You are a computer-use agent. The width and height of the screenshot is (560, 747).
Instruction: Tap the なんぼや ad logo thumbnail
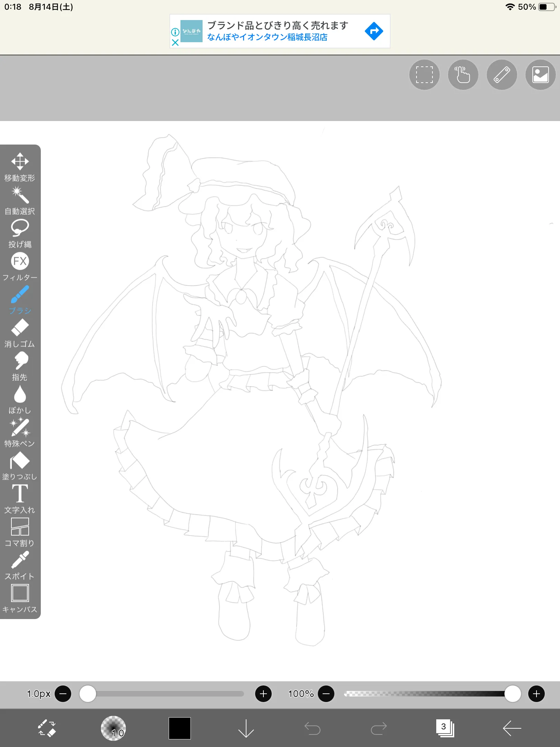(x=192, y=31)
